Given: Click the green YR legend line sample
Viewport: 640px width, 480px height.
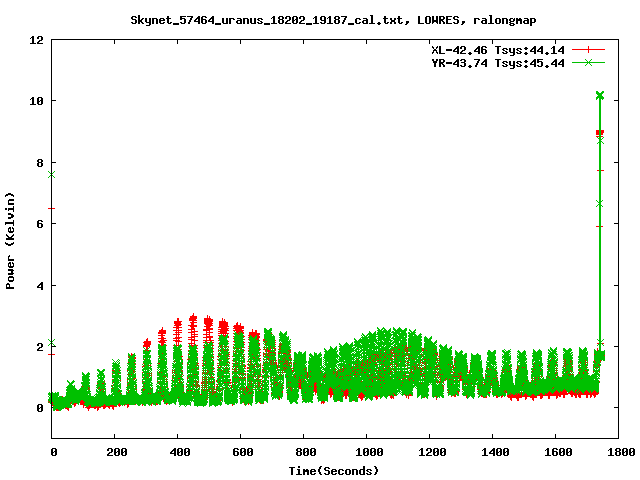Looking at the screenshot, I should point(588,62).
